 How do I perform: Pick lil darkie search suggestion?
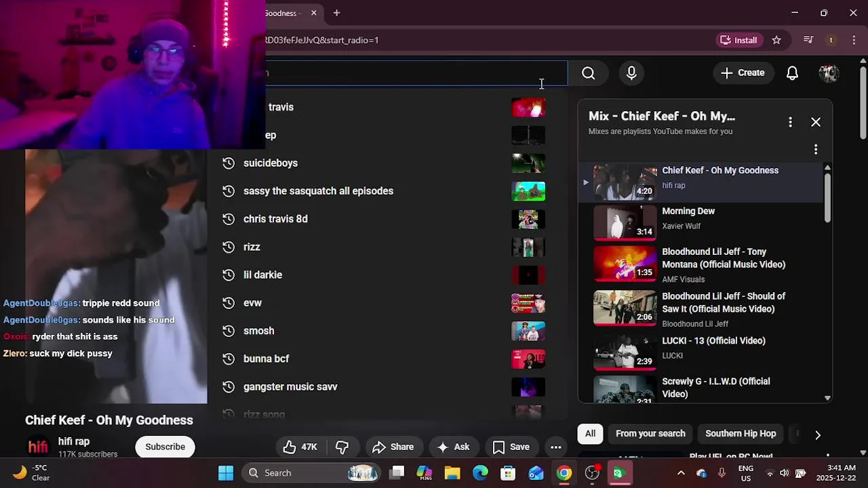(383, 274)
